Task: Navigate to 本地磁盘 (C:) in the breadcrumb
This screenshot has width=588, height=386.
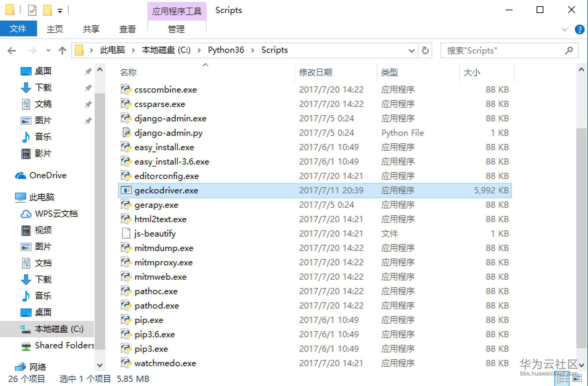Action: pos(166,50)
